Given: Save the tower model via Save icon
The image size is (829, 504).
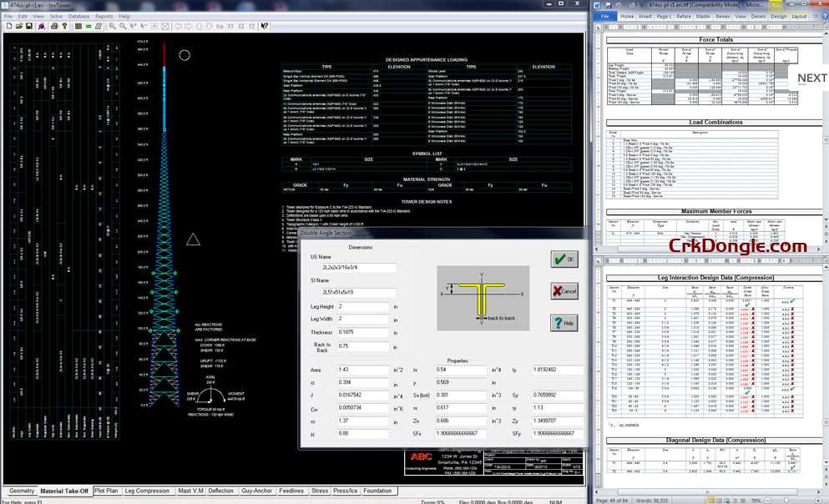Looking at the screenshot, I should (29, 27).
